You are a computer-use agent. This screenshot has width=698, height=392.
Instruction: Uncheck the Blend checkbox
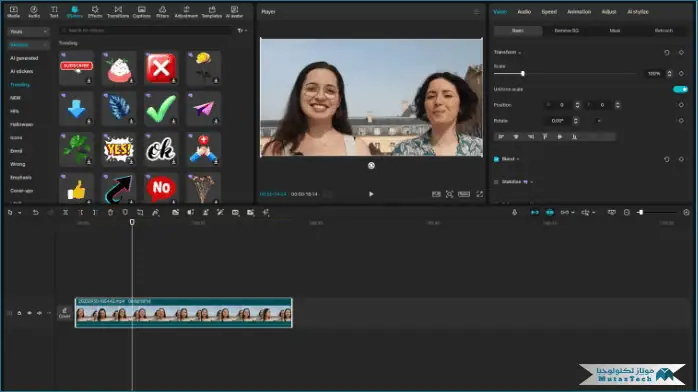coord(496,159)
